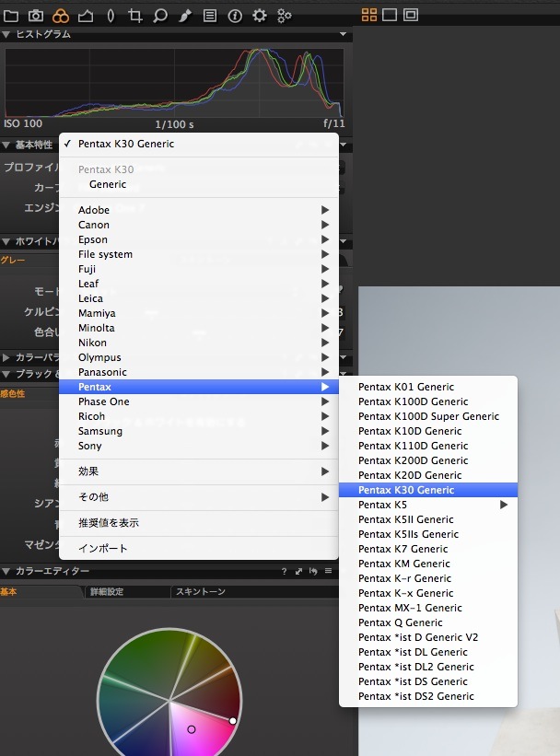This screenshot has height=756, width=560.
Task: Select Pentax MX-1 Generic profile
Action: (x=428, y=608)
